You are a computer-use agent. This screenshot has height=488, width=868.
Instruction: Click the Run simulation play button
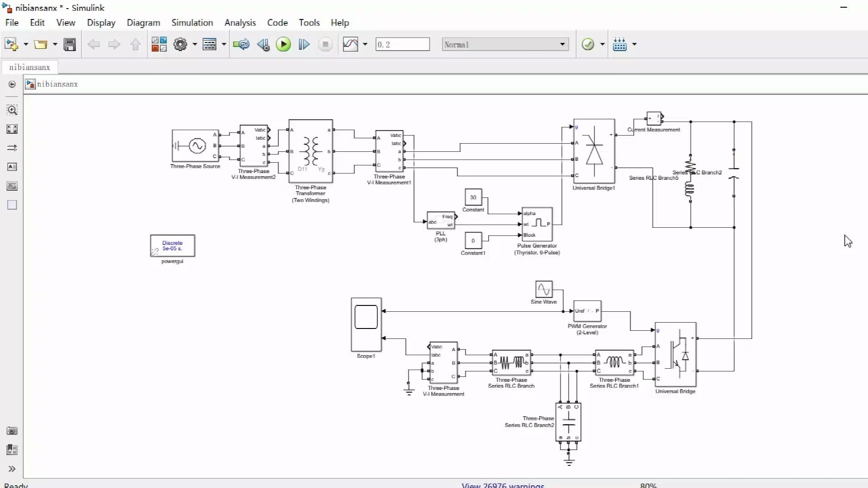coord(283,44)
